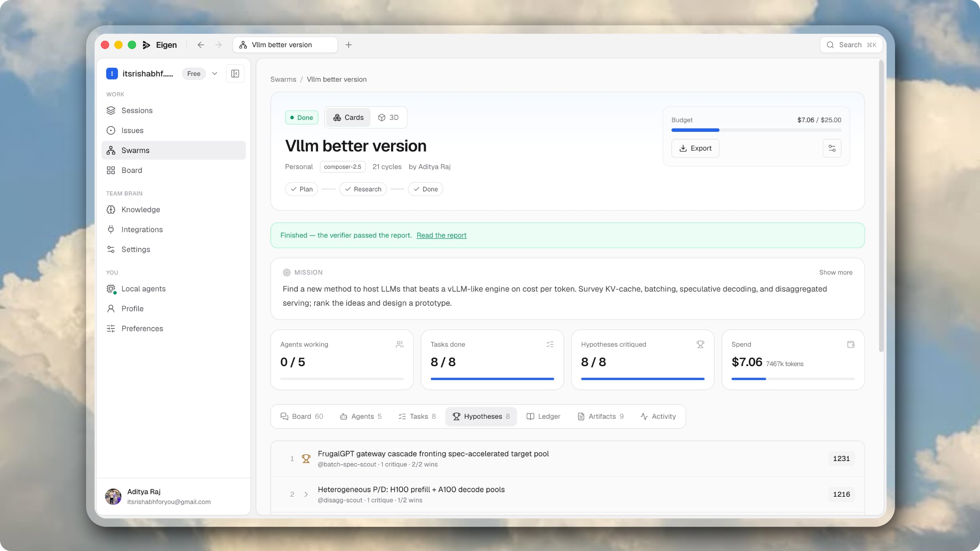This screenshot has height=551, width=980.
Task: Click the workspace avatar letter I
Action: pos(112,73)
